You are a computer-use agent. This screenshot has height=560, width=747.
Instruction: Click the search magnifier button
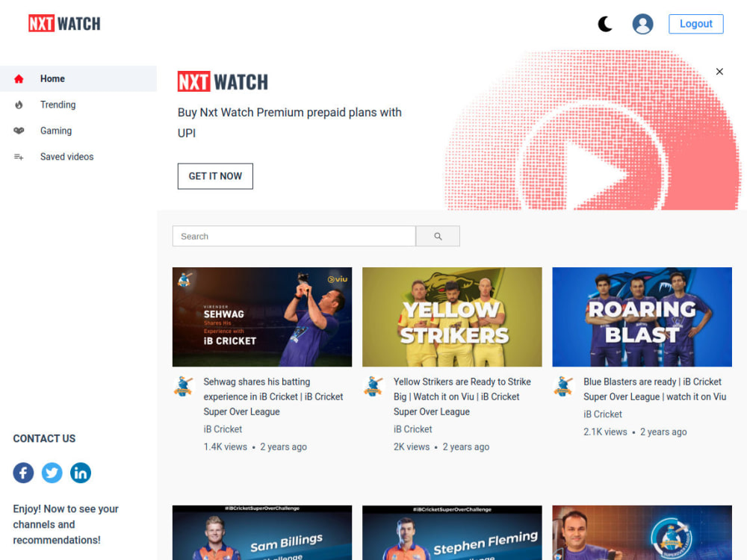point(438,236)
